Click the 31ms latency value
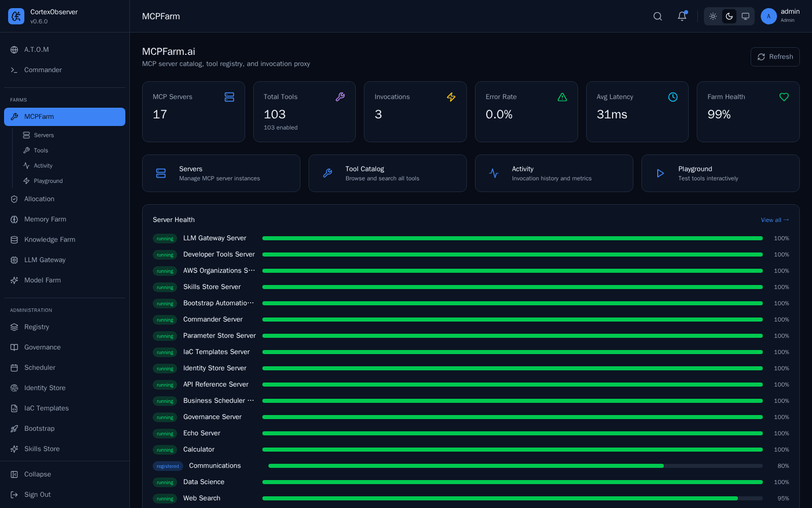 [612, 114]
